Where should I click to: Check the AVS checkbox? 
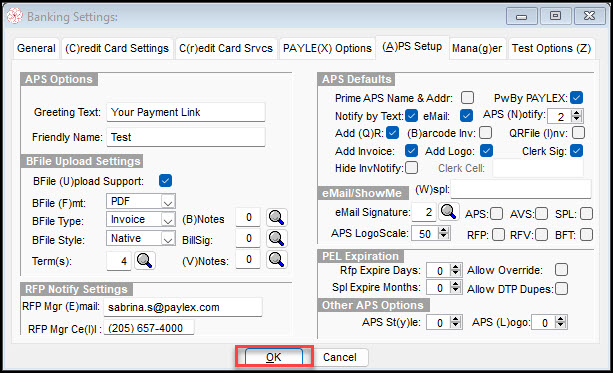pyautogui.click(x=541, y=213)
